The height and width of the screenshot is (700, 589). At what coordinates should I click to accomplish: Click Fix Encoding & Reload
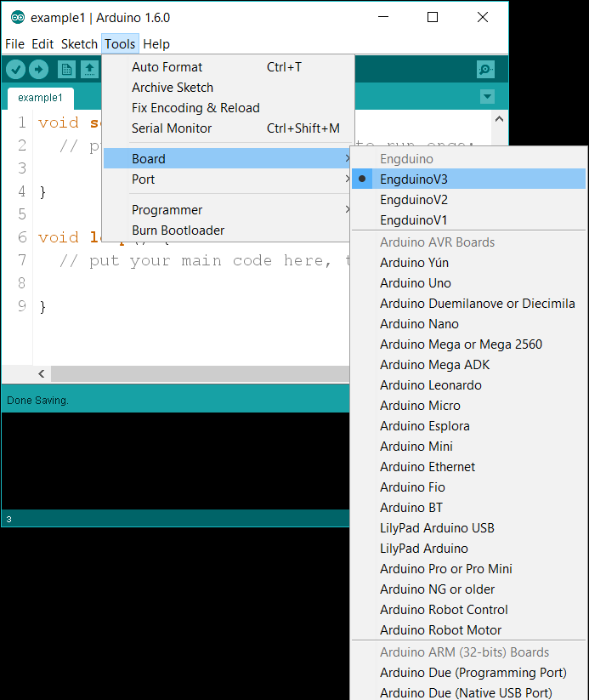(227, 108)
